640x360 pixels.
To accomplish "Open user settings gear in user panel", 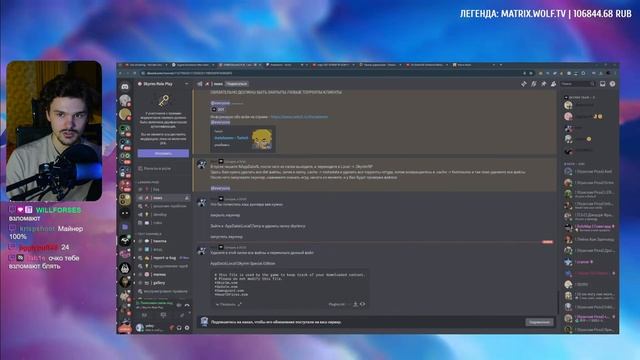I will (x=187, y=328).
